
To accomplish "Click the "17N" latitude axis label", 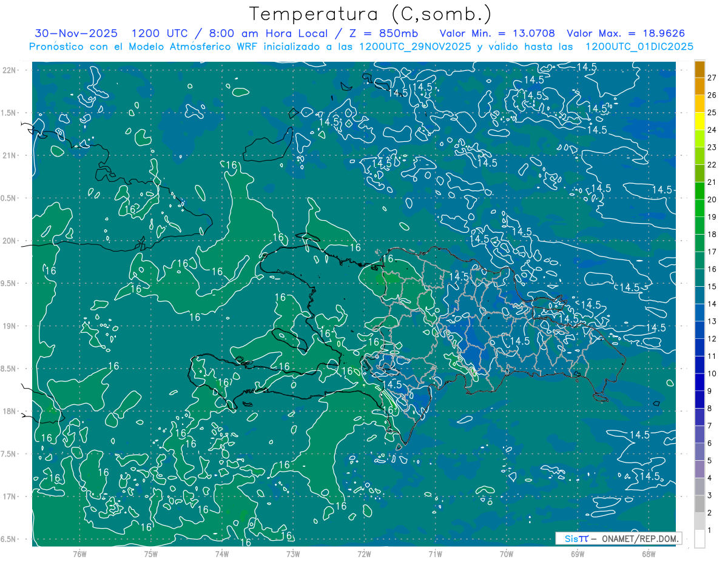I will point(8,497).
